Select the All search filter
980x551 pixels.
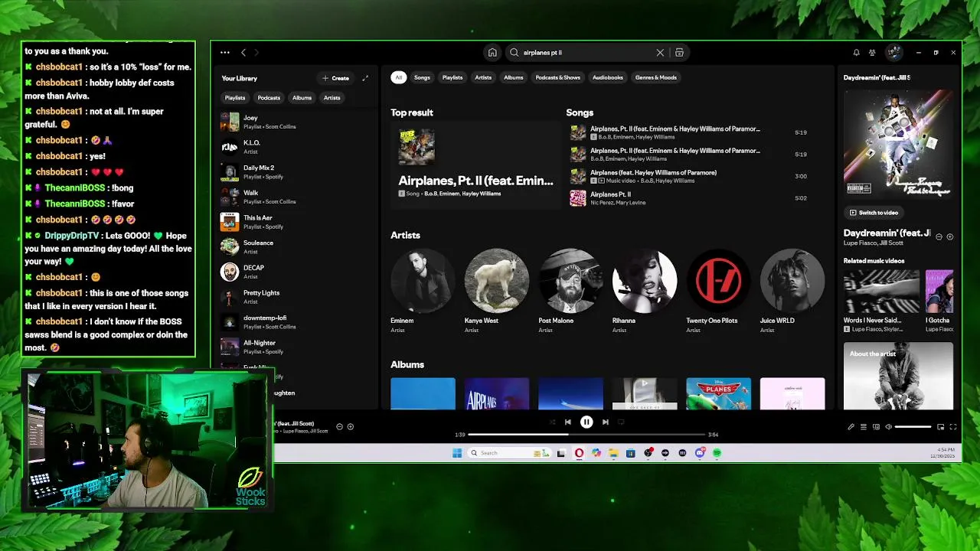[398, 77]
